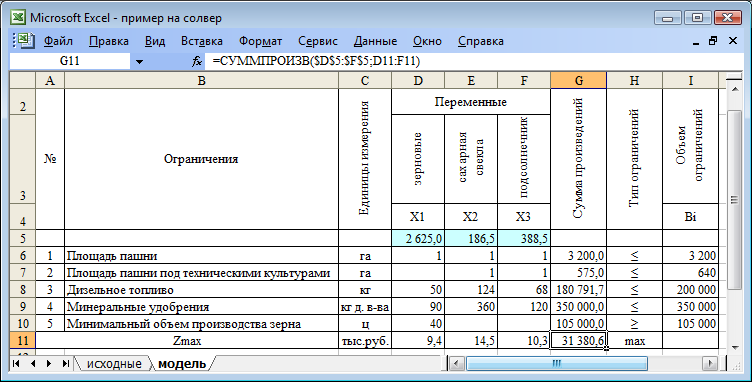Image resolution: width=752 pixels, height=382 pixels.
Task: Select the cell Минеральные удобрения
Action: [201, 307]
